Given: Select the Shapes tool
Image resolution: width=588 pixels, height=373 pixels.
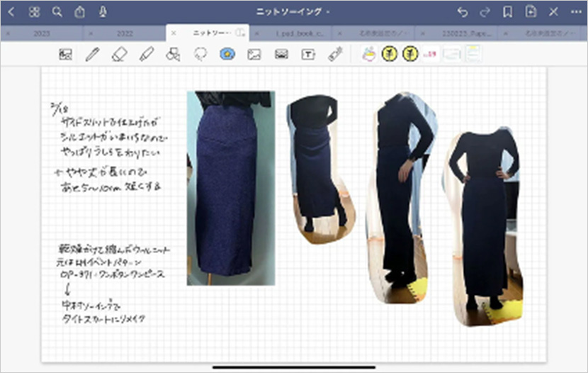Looking at the screenshot, I should click(174, 55).
